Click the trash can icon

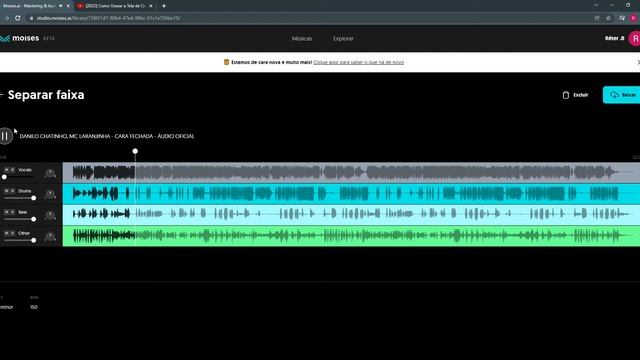pyautogui.click(x=566, y=95)
